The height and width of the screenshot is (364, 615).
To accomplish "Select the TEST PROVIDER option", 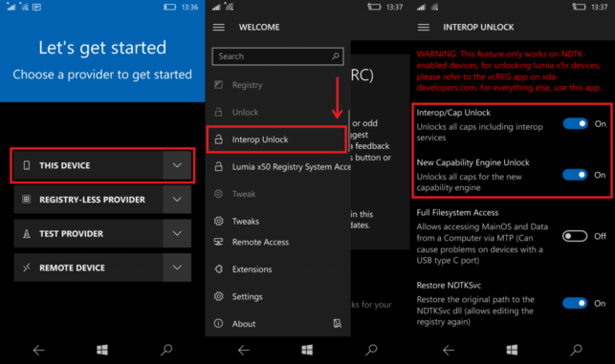I will tap(88, 233).
